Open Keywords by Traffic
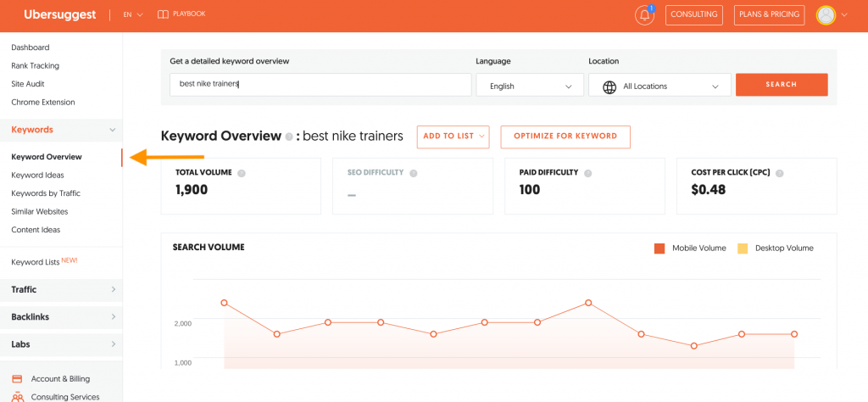 46,194
